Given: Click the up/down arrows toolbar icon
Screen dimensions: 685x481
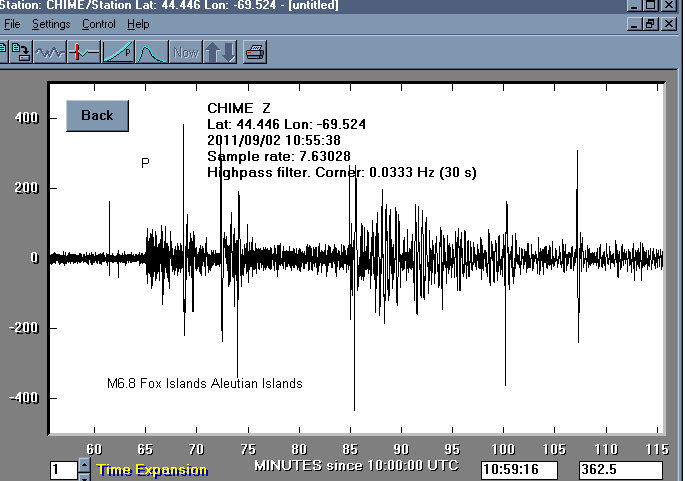Looking at the screenshot, I should (219, 50).
